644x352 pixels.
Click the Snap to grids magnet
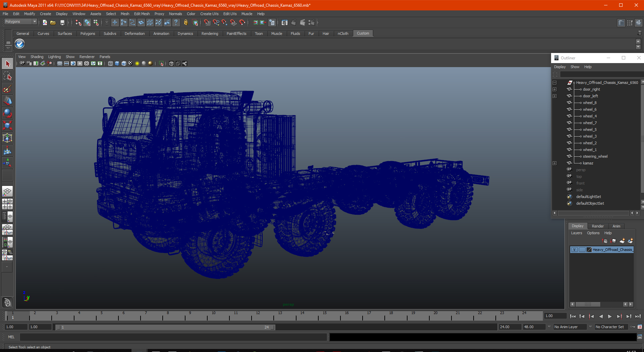[x=207, y=22]
